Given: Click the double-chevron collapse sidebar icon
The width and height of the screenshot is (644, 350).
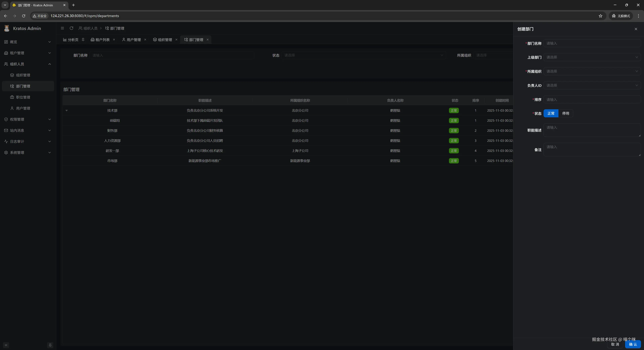Looking at the screenshot, I should (x=6, y=345).
